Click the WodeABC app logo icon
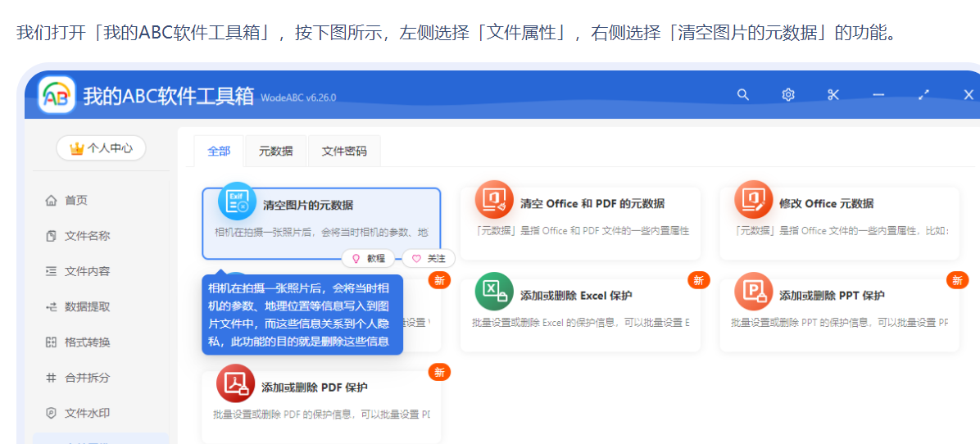Screen dimensions: 980x444 point(57,95)
